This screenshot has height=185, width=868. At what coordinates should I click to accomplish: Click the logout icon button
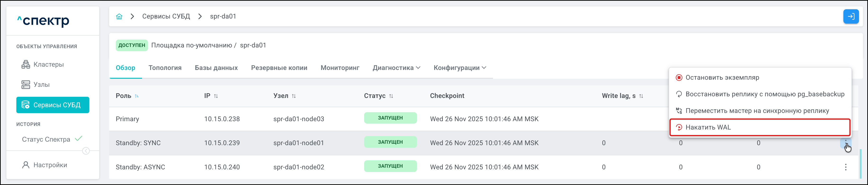coord(850,17)
